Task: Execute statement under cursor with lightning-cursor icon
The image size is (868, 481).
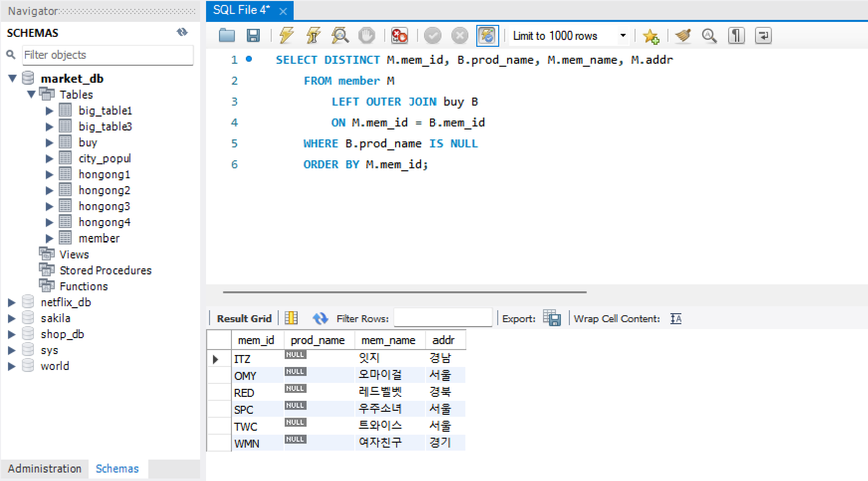Action: click(313, 35)
